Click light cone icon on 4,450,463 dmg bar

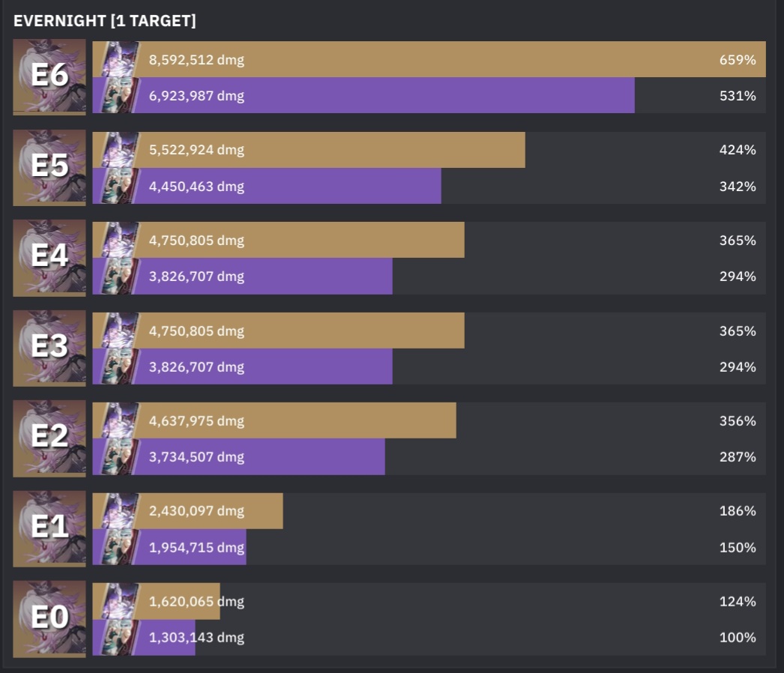click(119, 186)
